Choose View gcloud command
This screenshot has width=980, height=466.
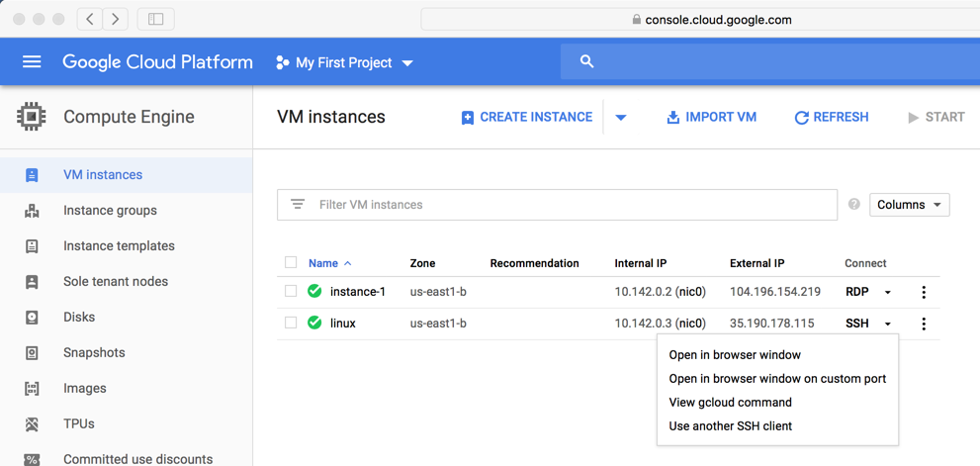point(730,403)
